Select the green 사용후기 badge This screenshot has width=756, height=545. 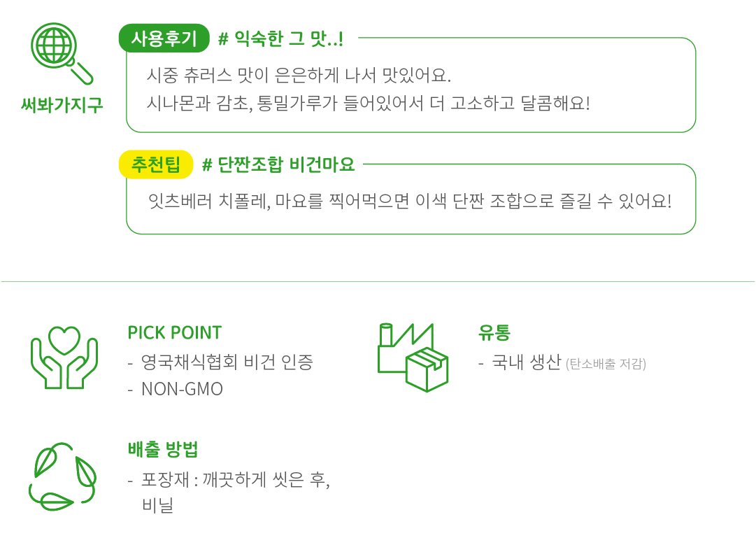[164, 38]
